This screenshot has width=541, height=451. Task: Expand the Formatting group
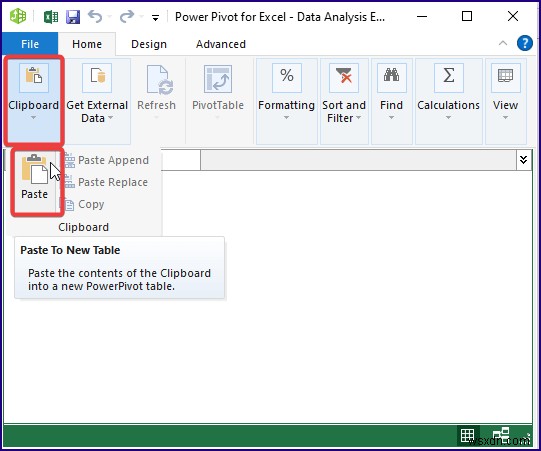(x=286, y=101)
